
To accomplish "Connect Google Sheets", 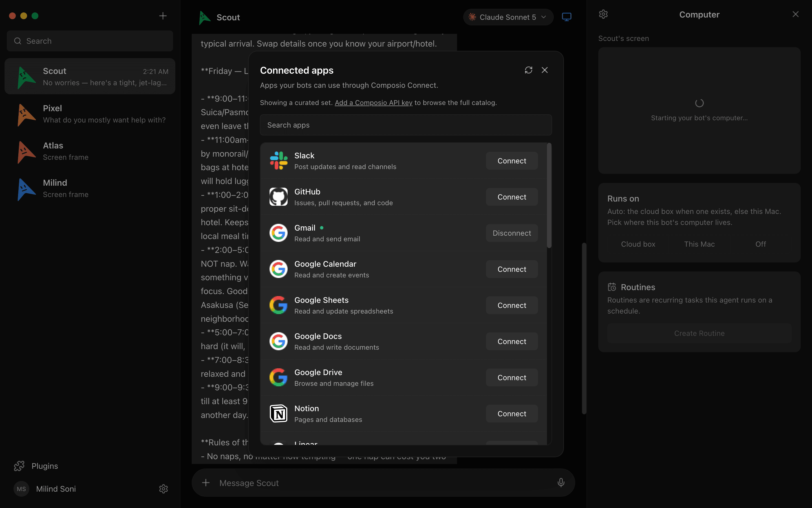I will pos(512,305).
